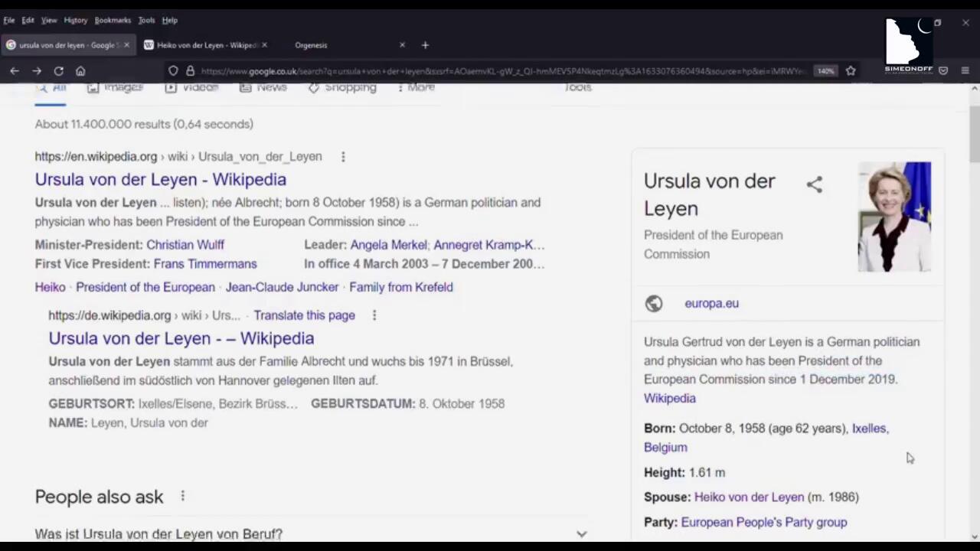This screenshot has height=551, width=980.
Task: Click the padlock site security icon
Action: click(x=190, y=71)
